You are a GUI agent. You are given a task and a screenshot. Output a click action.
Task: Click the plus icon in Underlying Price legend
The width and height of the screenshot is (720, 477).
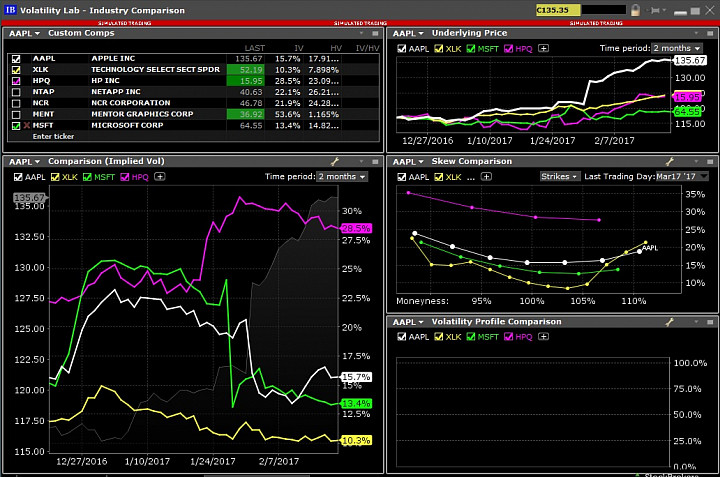click(x=543, y=48)
